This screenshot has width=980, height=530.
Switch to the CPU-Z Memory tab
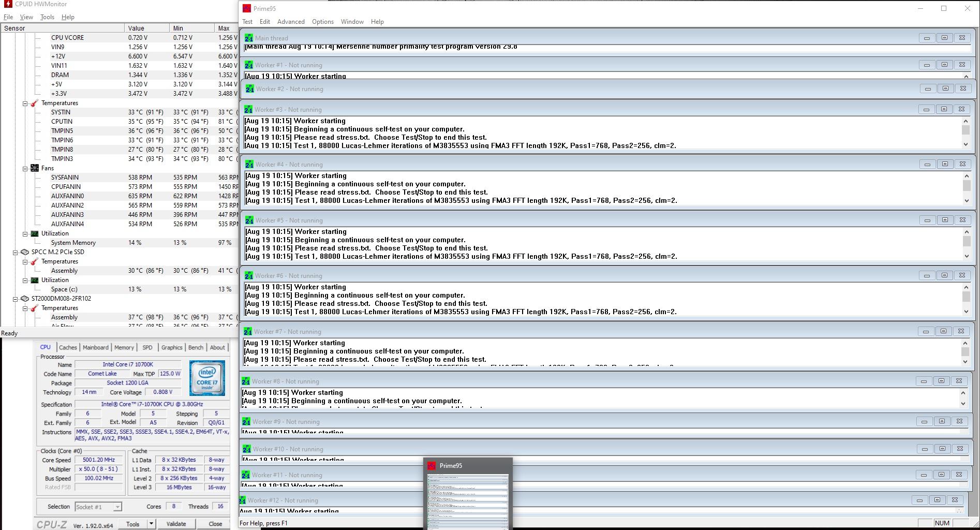point(124,347)
